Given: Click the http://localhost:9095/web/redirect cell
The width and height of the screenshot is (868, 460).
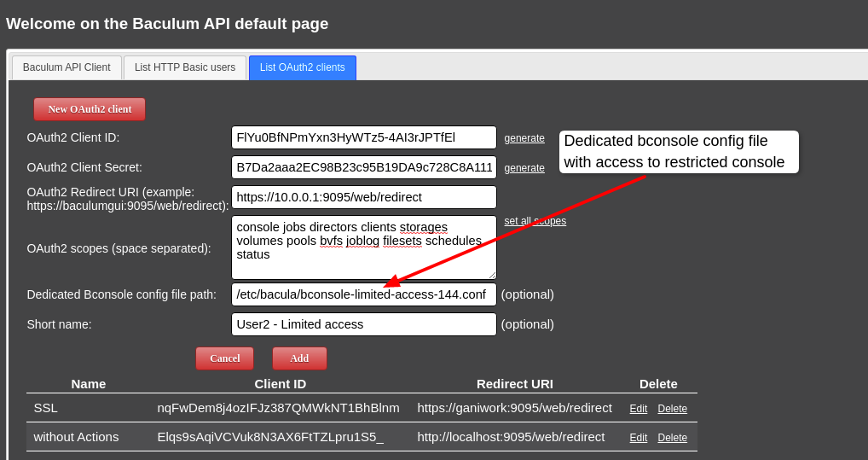Looking at the screenshot, I should click(511, 437).
